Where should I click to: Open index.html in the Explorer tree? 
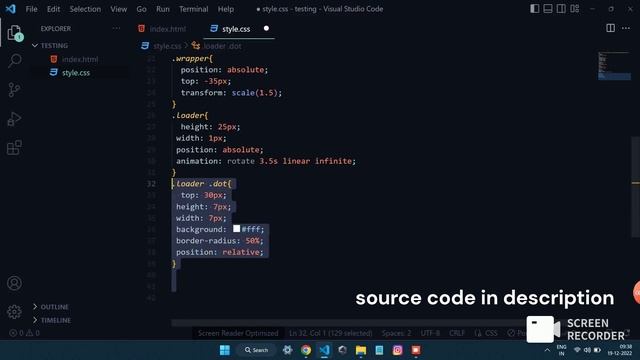pyautogui.click(x=80, y=59)
